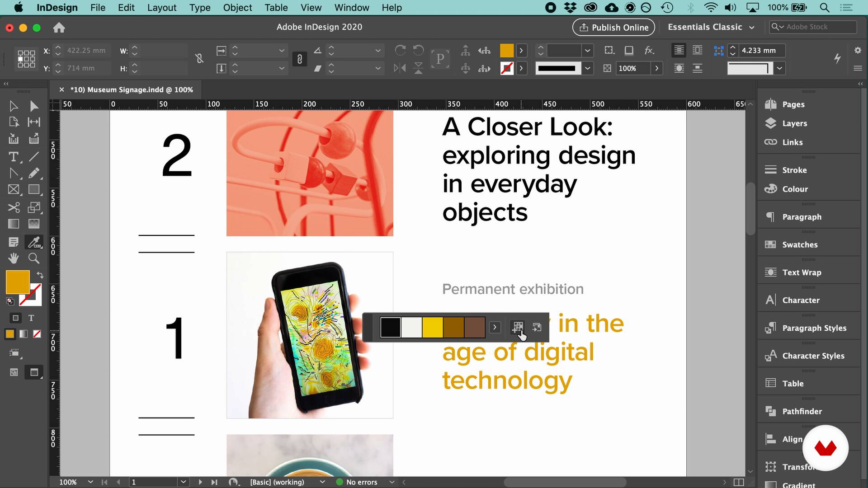Screen dimensions: 868x488
Task: Apply gradient mode in toolbox
Action: (23, 334)
